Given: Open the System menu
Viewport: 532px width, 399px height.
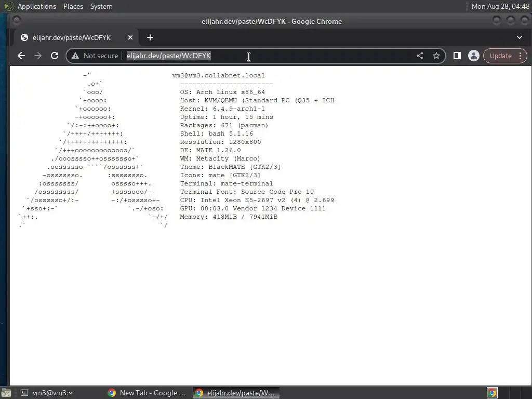Looking at the screenshot, I should coord(101,6).
